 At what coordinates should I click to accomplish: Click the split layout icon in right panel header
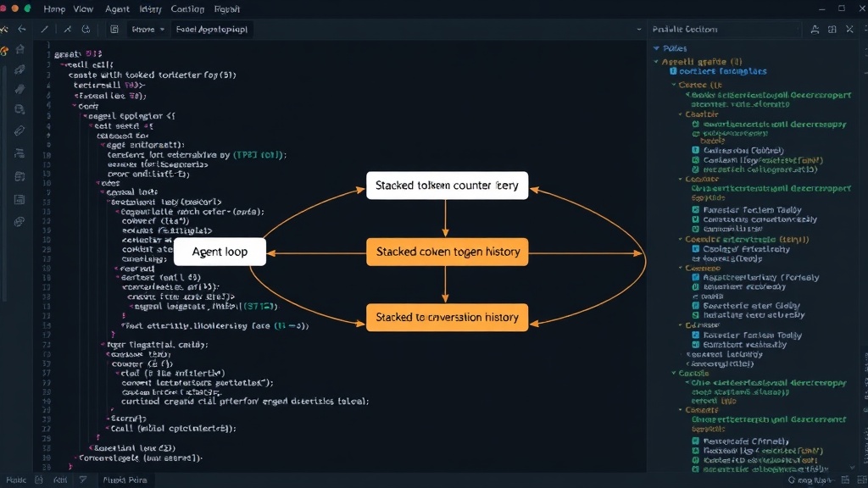click(x=832, y=30)
